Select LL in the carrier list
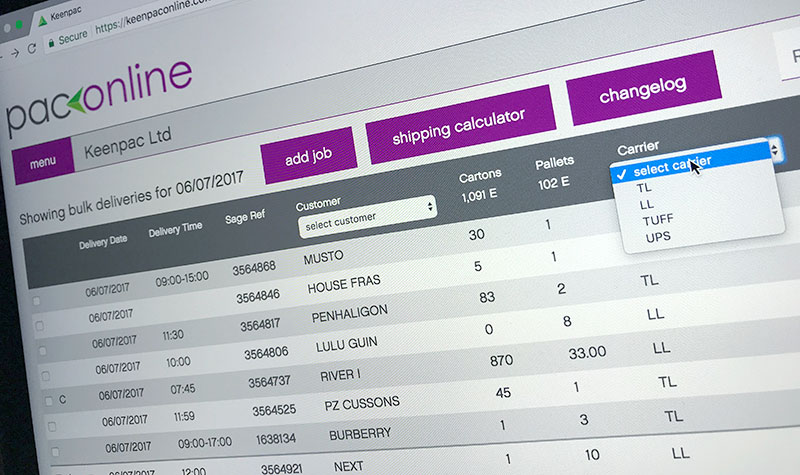The width and height of the screenshot is (800, 475). coord(646,205)
